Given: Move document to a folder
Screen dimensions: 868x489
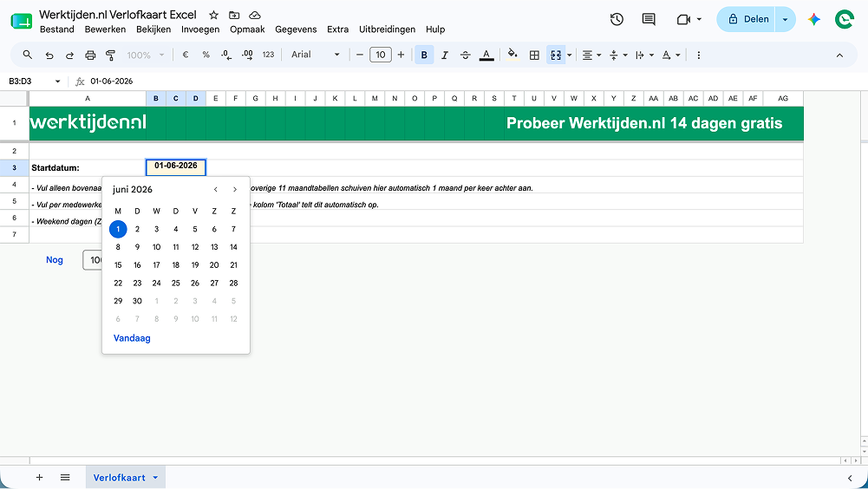Looking at the screenshot, I should click(234, 15).
